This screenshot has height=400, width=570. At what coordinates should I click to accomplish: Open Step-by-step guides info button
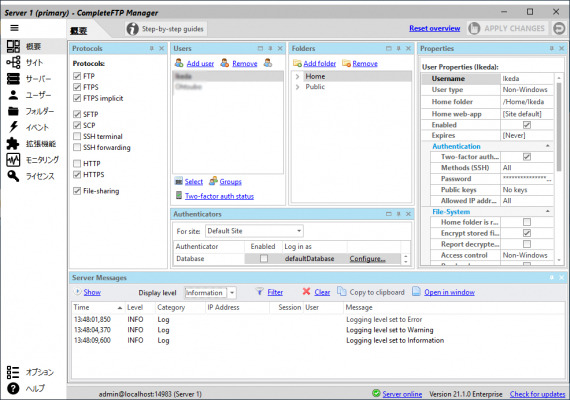[166, 29]
